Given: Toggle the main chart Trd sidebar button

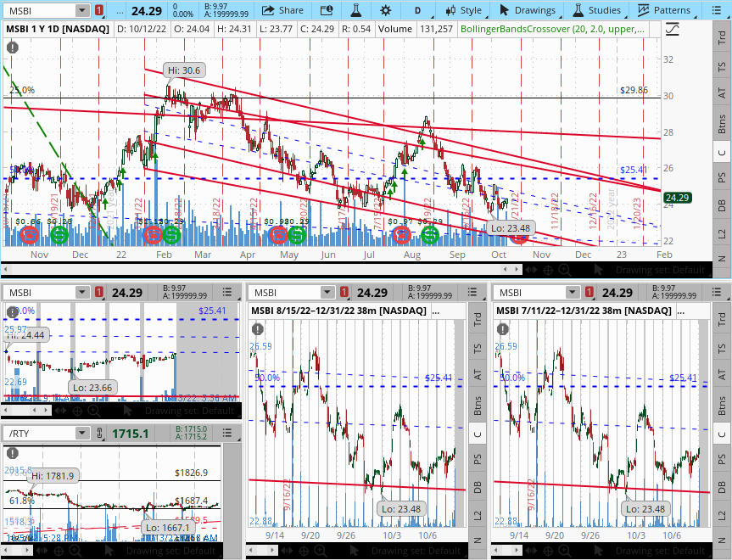Looking at the screenshot, I should pos(722,36).
